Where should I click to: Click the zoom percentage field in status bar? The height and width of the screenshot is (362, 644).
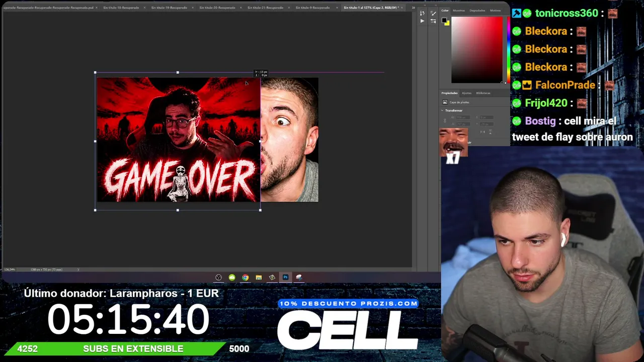10,269
